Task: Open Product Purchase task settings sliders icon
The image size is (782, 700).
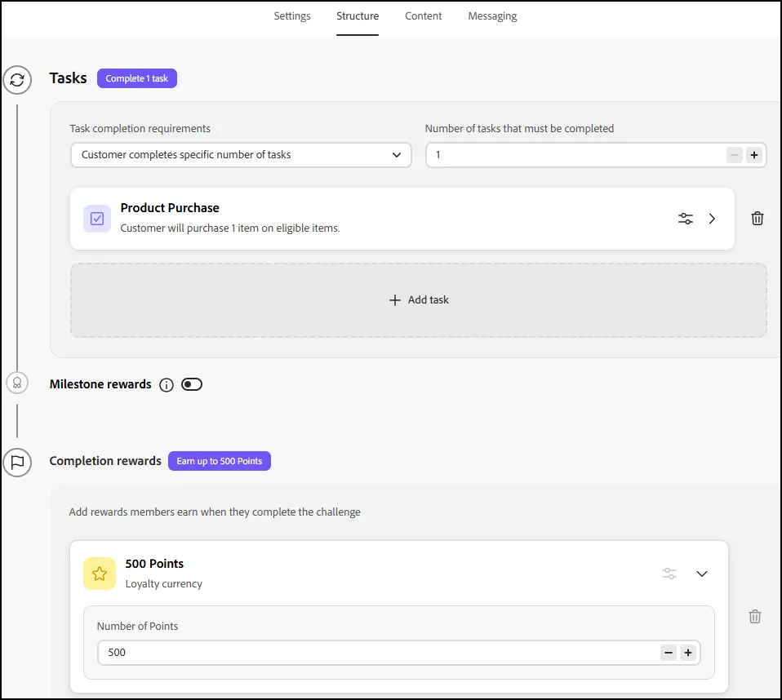Action: 685,219
